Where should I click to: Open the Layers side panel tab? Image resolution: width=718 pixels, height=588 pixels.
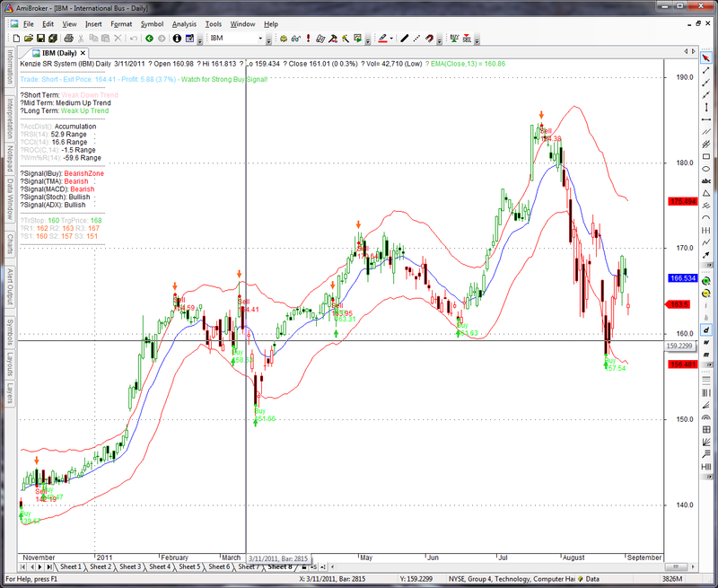[x=10, y=394]
